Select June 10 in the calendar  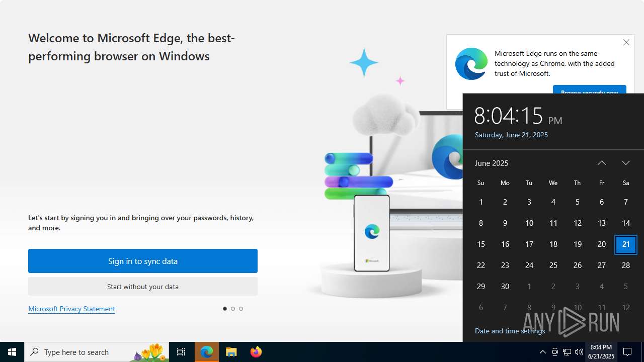pyautogui.click(x=529, y=223)
